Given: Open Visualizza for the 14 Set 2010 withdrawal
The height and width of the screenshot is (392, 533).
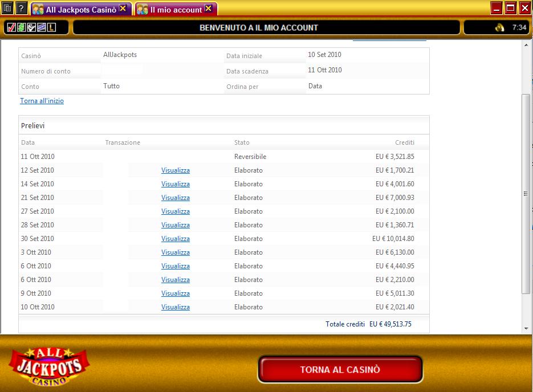Looking at the screenshot, I should [176, 184].
